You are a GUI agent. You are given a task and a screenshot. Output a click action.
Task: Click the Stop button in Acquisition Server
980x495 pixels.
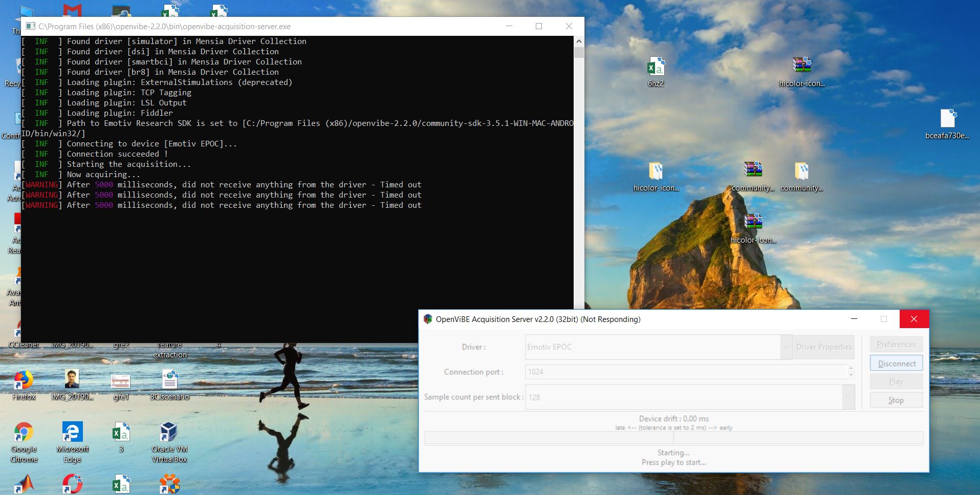pos(897,400)
